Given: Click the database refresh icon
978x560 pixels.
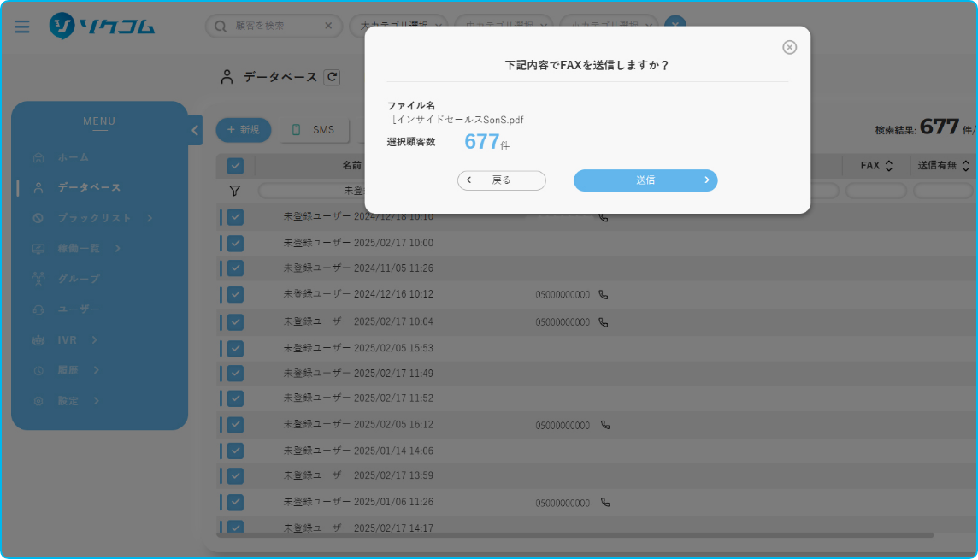Looking at the screenshot, I should point(332,77).
